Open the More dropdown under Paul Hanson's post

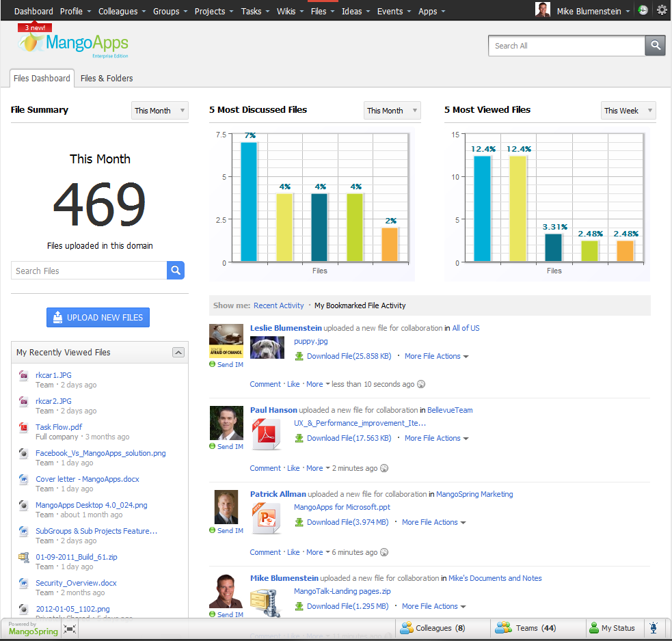(x=318, y=468)
